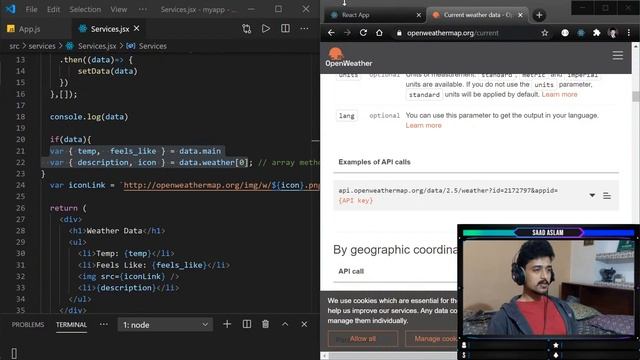This screenshot has width=640, height=360.
Task: Open a new browser tab
Action: point(539,16)
